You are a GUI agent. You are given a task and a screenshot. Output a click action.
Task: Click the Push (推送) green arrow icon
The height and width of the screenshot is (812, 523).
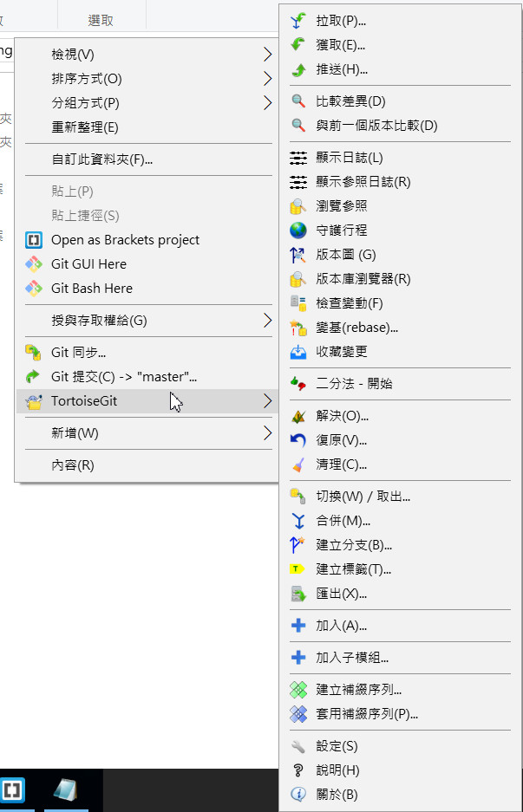tap(298, 69)
